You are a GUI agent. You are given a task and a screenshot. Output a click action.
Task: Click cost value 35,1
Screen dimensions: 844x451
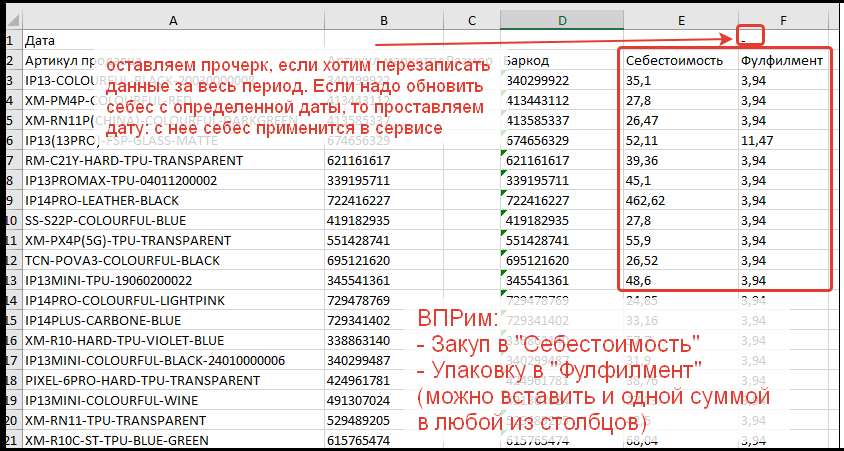[681, 81]
